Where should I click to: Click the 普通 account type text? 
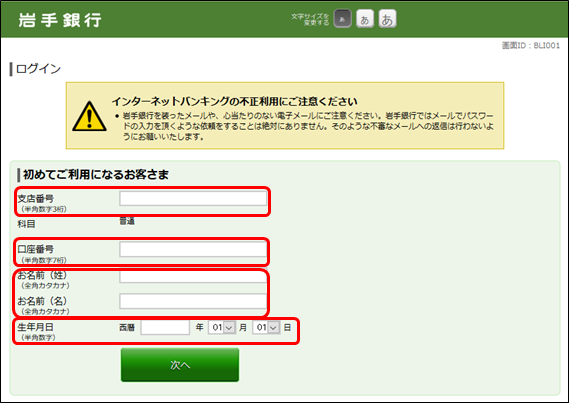pyautogui.click(x=127, y=221)
